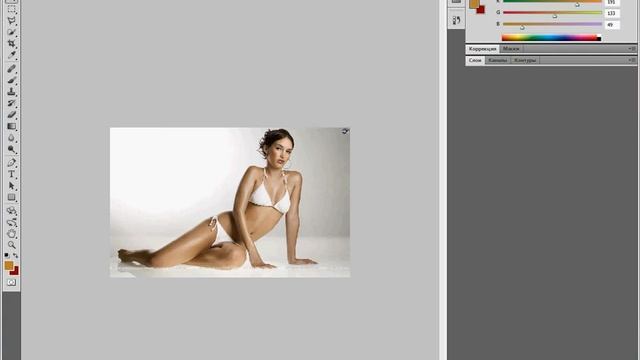Open the Слои panel options menu
Viewport: 640px width, 360px height.
[x=632, y=60]
